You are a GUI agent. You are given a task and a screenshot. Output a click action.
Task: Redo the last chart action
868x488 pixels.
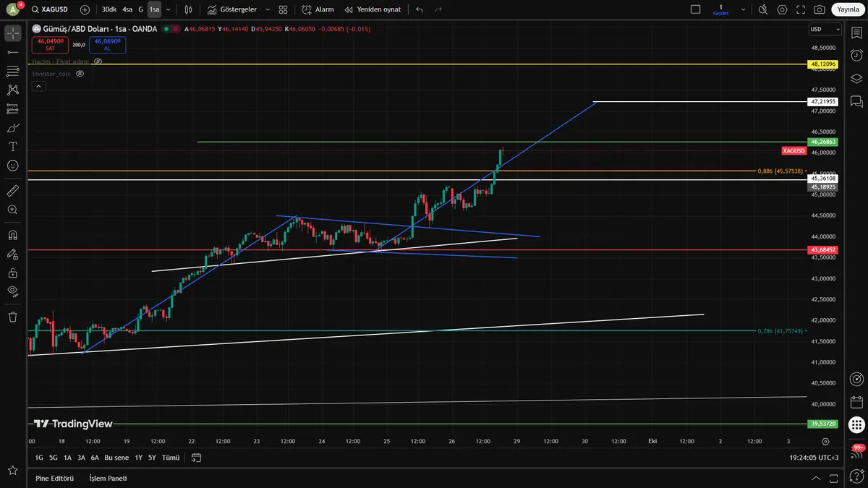coord(438,9)
